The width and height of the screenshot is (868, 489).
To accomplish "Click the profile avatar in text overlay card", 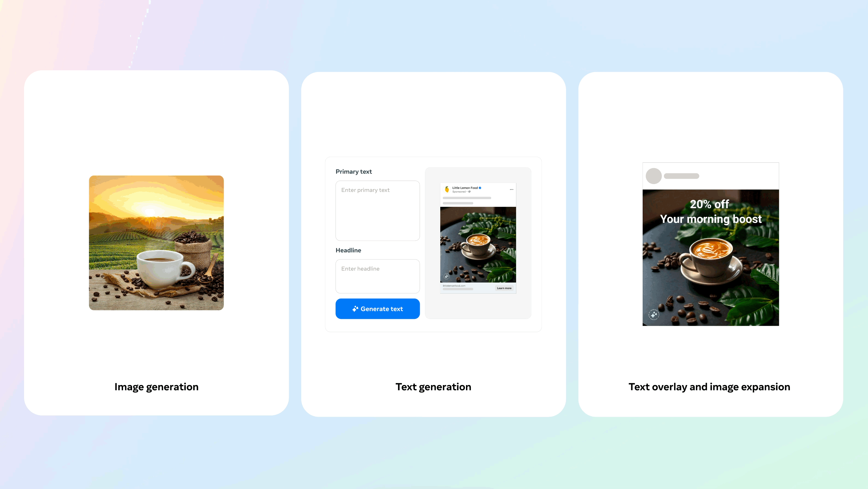I will (653, 175).
